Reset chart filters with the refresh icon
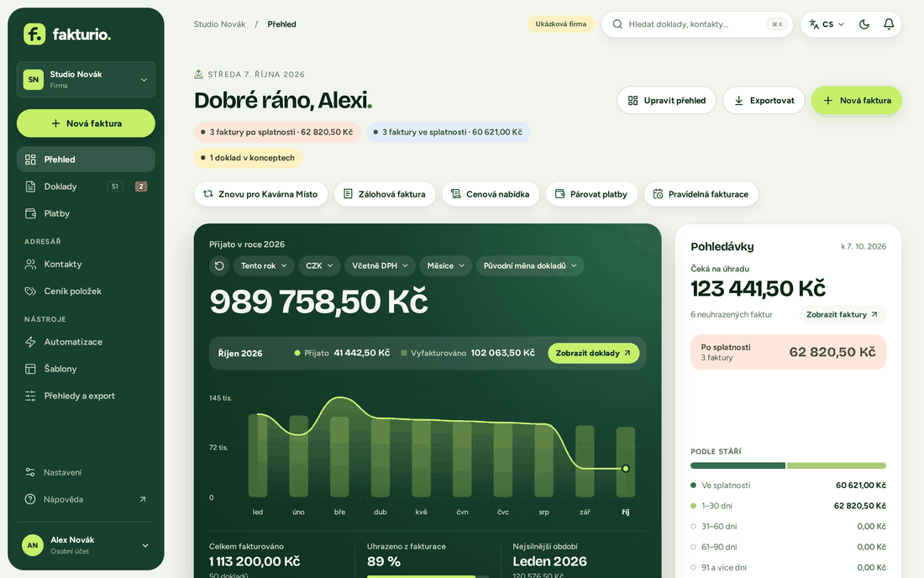 tap(219, 265)
